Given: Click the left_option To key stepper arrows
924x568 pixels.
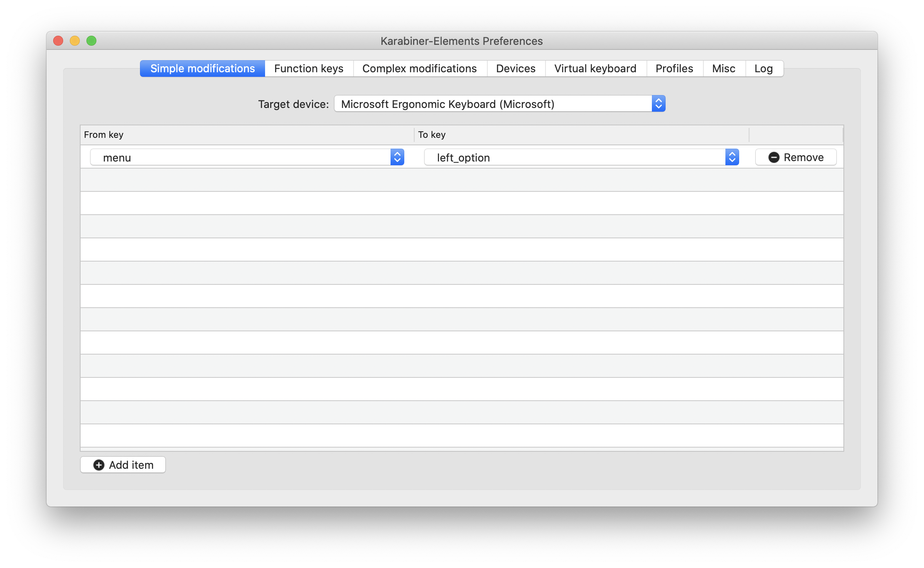Looking at the screenshot, I should point(732,157).
